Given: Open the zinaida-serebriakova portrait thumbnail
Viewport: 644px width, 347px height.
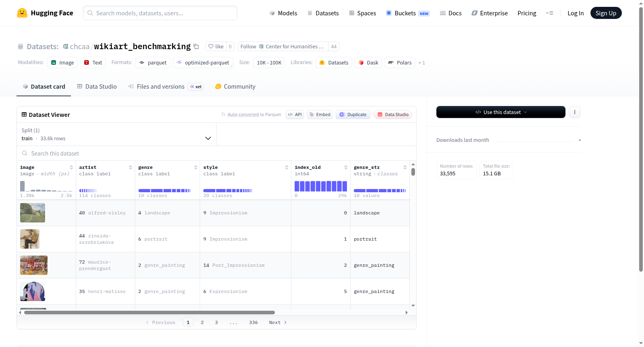Looking at the screenshot, I should pyautogui.click(x=30, y=239).
